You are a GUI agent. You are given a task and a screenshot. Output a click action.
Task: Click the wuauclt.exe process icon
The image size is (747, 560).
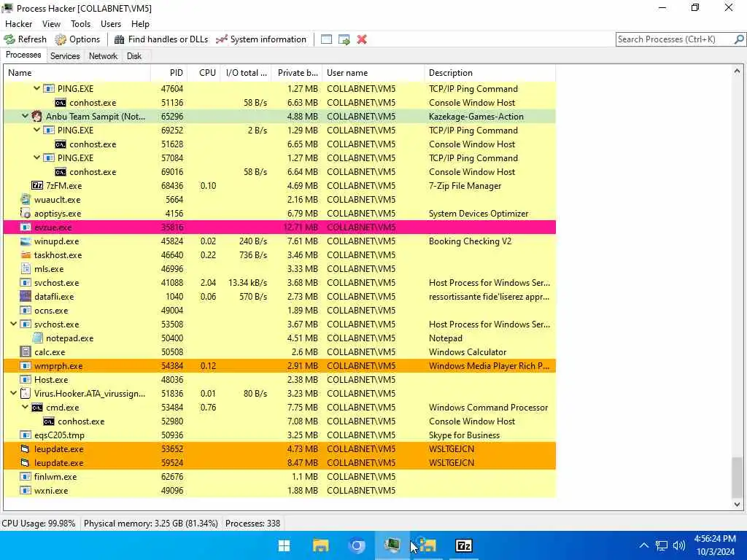click(x=26, y=200)
